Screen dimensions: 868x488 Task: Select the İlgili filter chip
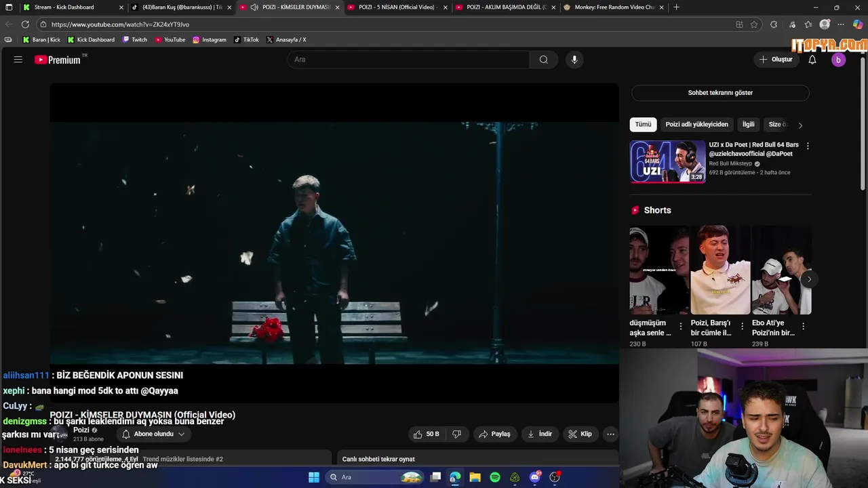[748, 125]
